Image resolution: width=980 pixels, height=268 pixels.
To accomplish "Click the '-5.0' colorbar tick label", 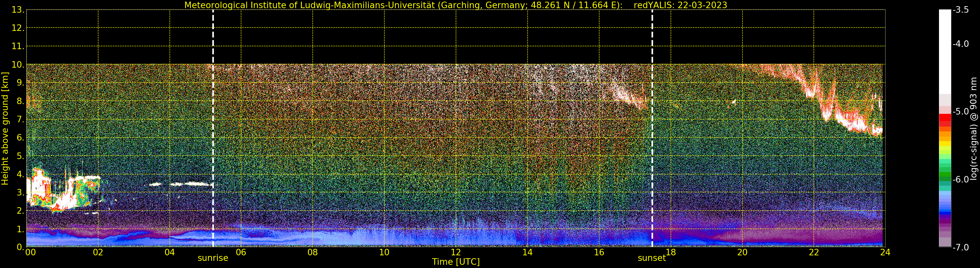I will point(960,112).
